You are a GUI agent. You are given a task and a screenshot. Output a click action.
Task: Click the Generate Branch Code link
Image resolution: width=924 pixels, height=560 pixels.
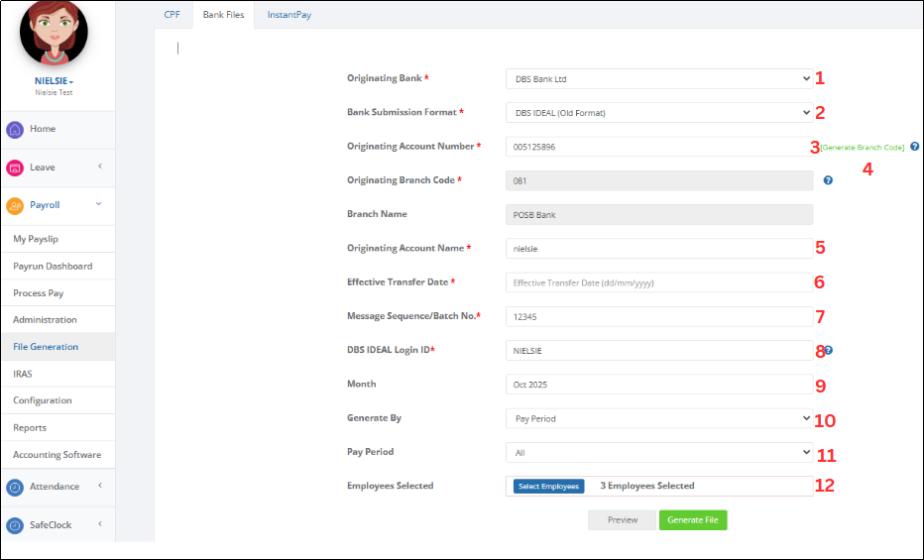tap(863, 148)
